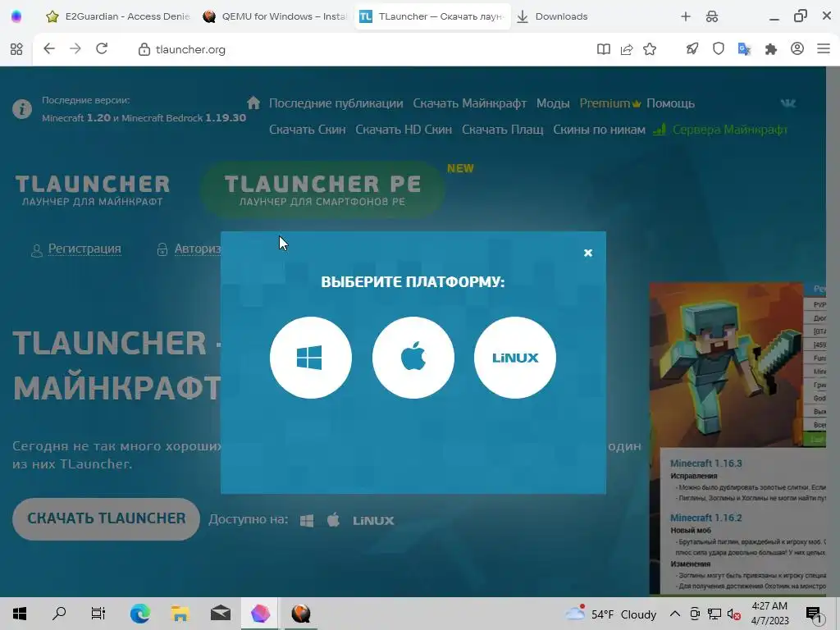Choose the Apple macOS platform circle

413,358
